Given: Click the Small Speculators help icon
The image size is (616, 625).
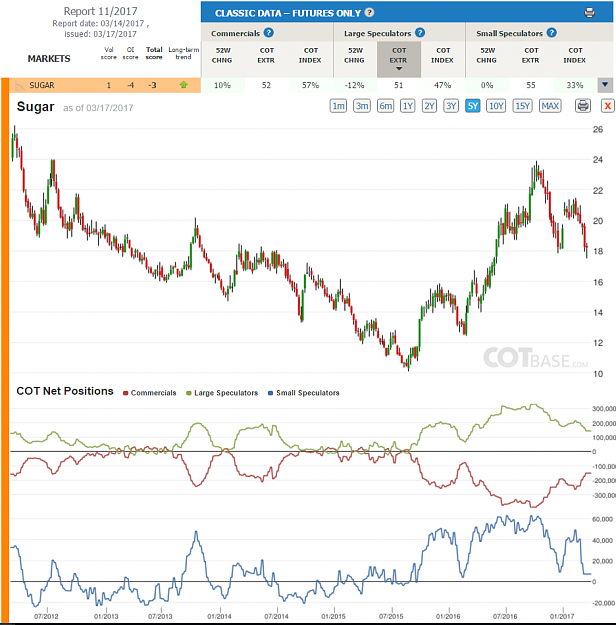Looking at the screenshot, I should 551,33.
